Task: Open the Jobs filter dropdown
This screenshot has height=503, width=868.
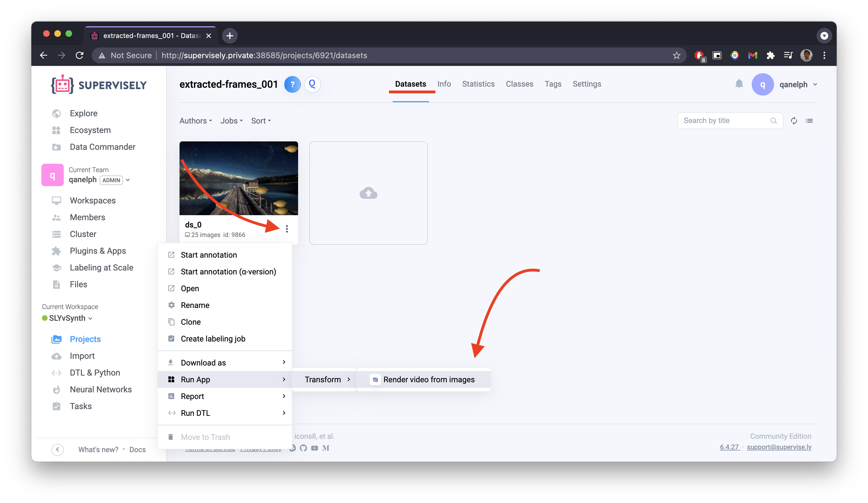Action: 231,121
